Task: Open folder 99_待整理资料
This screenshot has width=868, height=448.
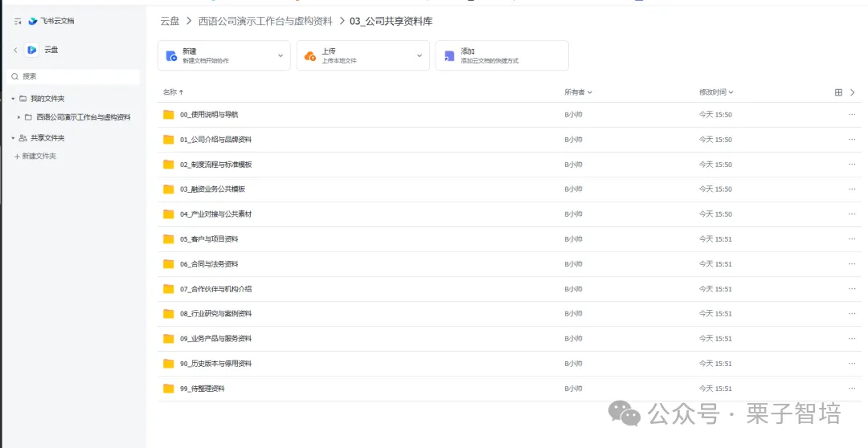Action: [202, 389]
